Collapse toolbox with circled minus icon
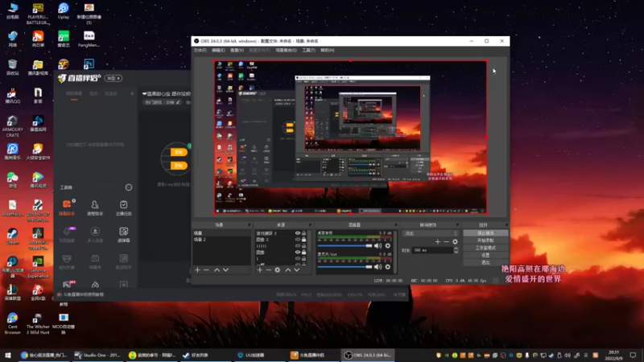 (129, 187)
